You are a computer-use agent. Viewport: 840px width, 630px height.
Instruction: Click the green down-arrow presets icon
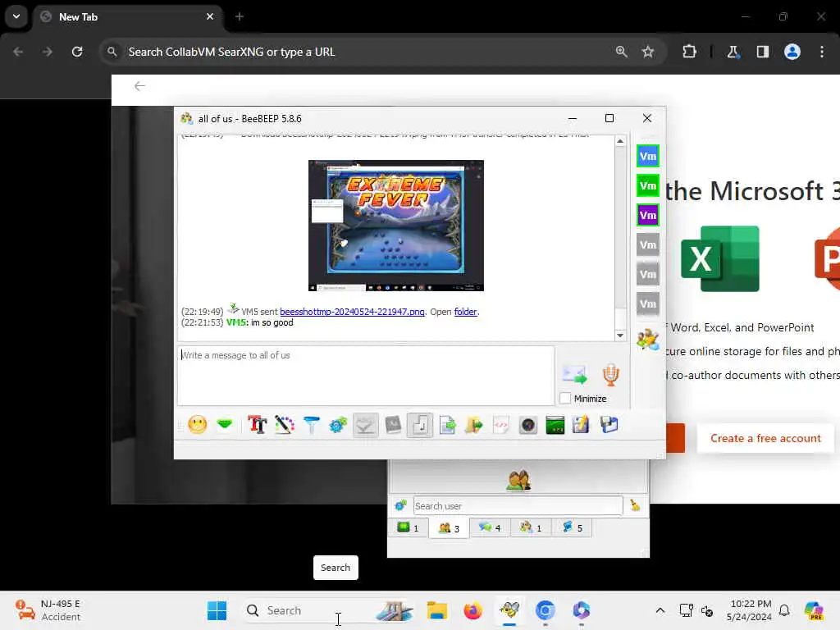[x=225, y=425]
